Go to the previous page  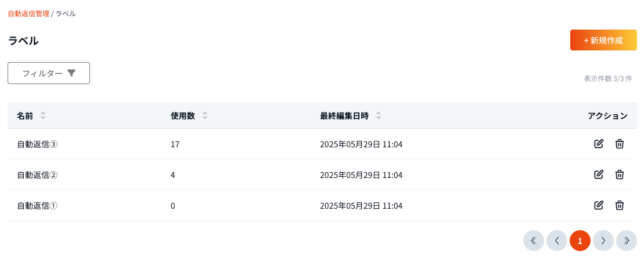click(x=557, y=241)
